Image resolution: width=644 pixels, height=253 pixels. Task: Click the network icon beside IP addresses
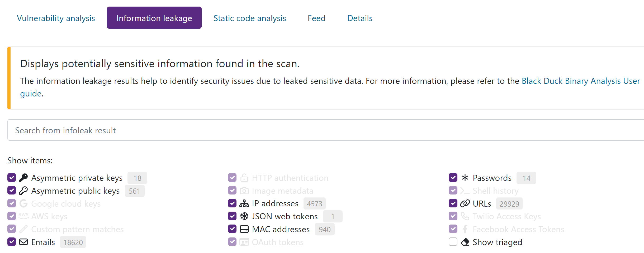[x=244, y=203]
